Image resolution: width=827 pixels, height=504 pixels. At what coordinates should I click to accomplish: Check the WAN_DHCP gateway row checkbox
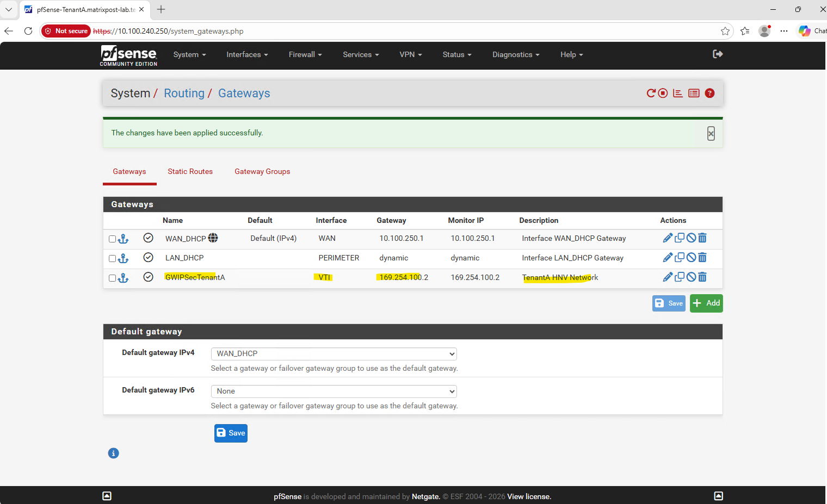pos(112,239)
